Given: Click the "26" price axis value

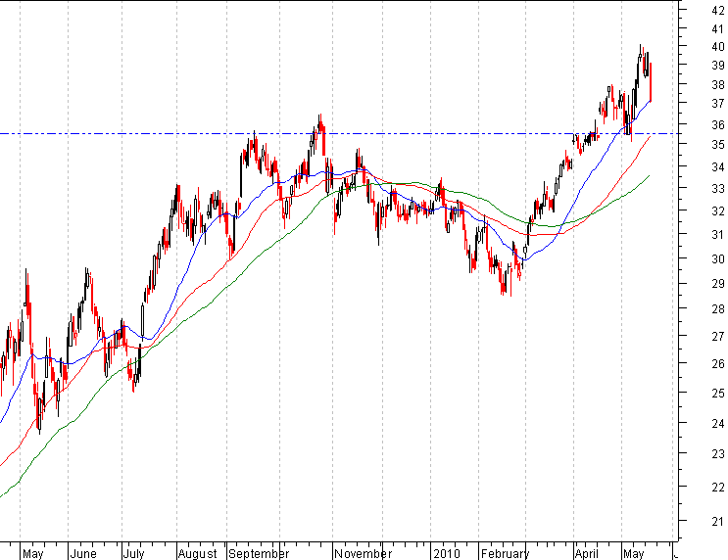Looking at the screenshot, I should (718, 364).
